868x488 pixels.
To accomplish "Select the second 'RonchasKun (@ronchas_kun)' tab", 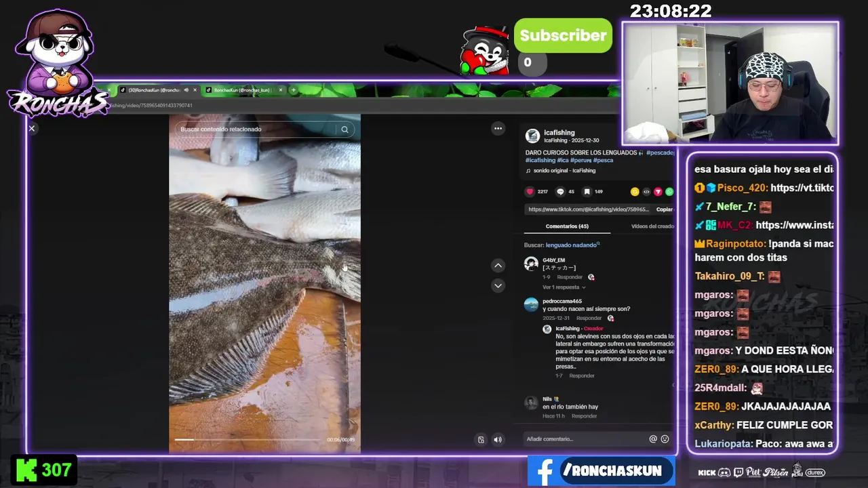I will [x=241, y=90].
